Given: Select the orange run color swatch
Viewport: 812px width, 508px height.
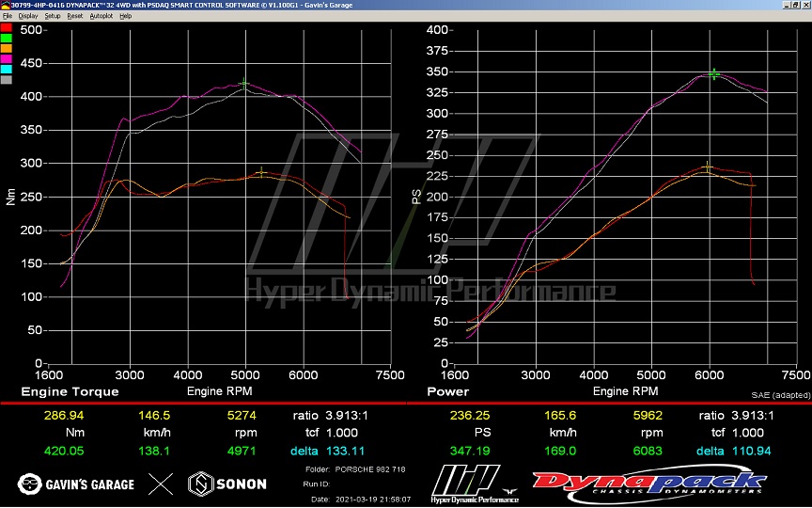Looking at the screenshot, I should click(7, 48).
